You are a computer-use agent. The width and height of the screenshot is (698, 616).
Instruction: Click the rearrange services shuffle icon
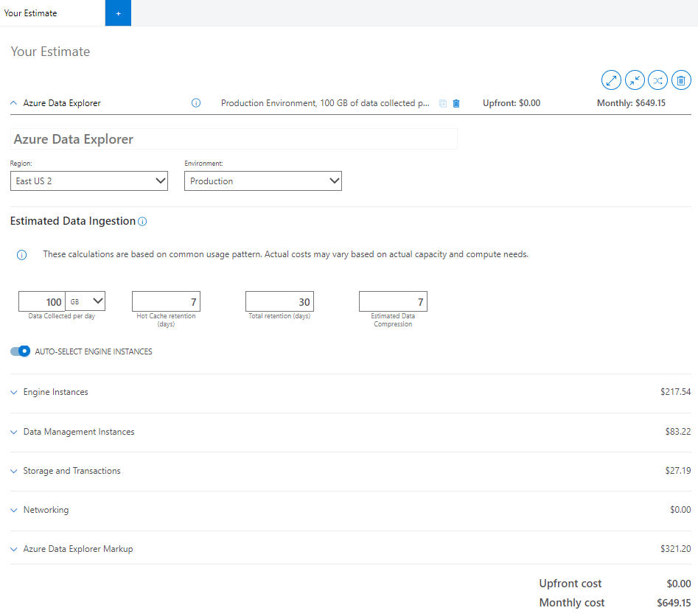(657, 80)
